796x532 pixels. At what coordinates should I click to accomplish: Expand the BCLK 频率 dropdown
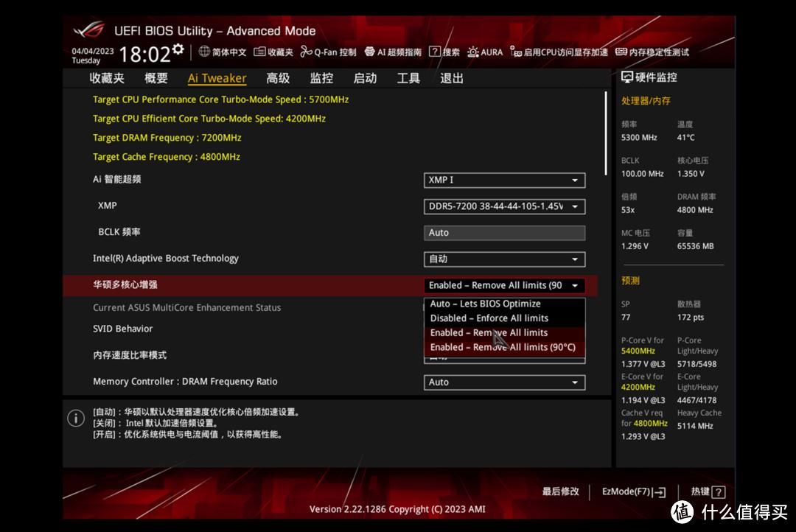point(504,232)
